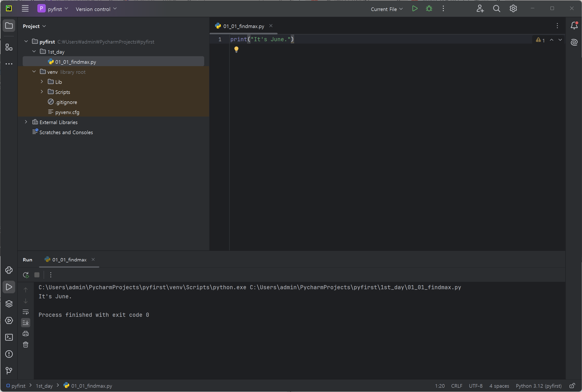Screen dimensions: 582x392
Task: Open the Git version control tool window
Action: tap(9, 370)
